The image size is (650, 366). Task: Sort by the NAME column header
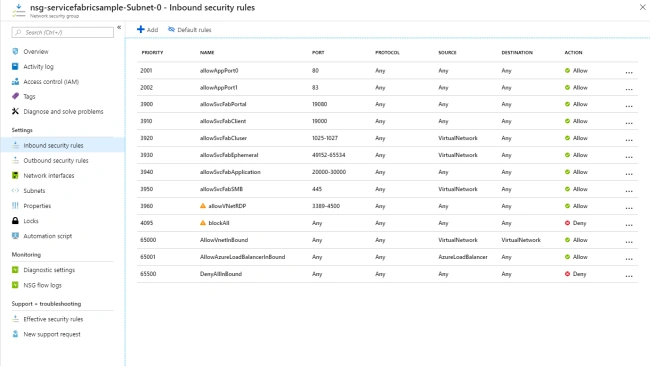(x=207, y=53)
